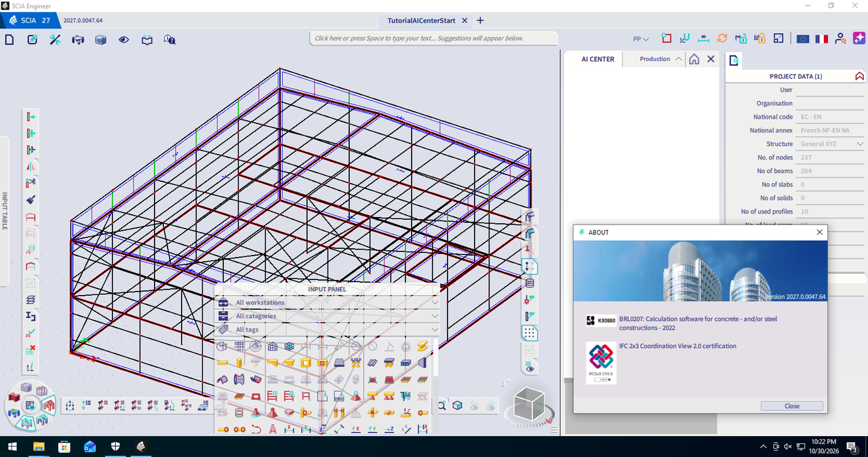Switch language to the French flag
The width and height of the screenshot is (868, 457).
[822, 39]
